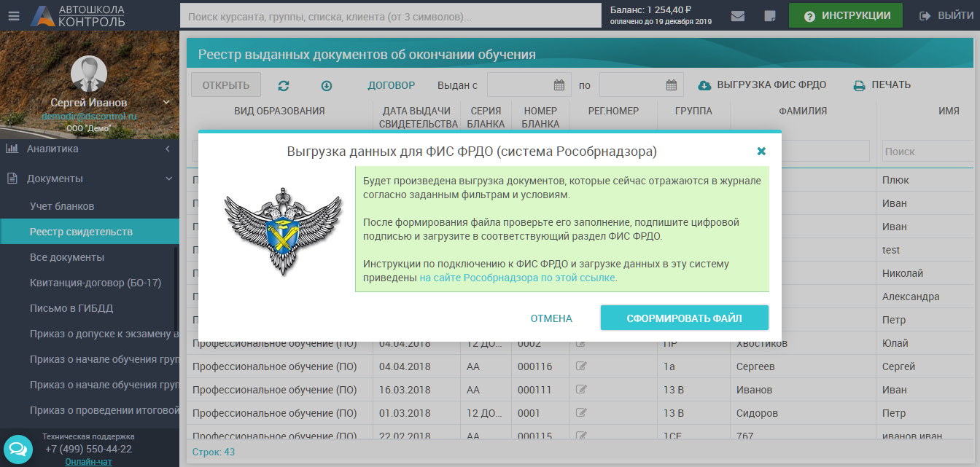The height and width of the screenshot is (467, 980).
Task: Open Все документы sidebar item
Action: point(89,257)
